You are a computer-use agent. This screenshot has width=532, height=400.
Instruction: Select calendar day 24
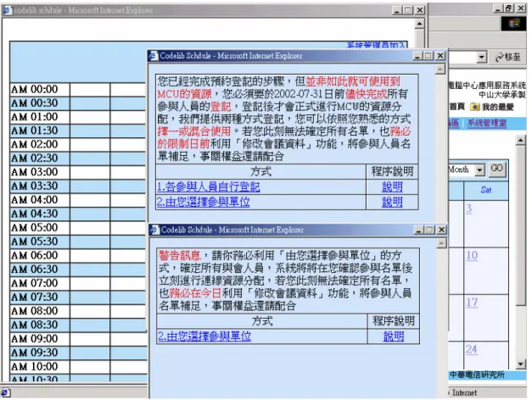click(x=472, y=349)
